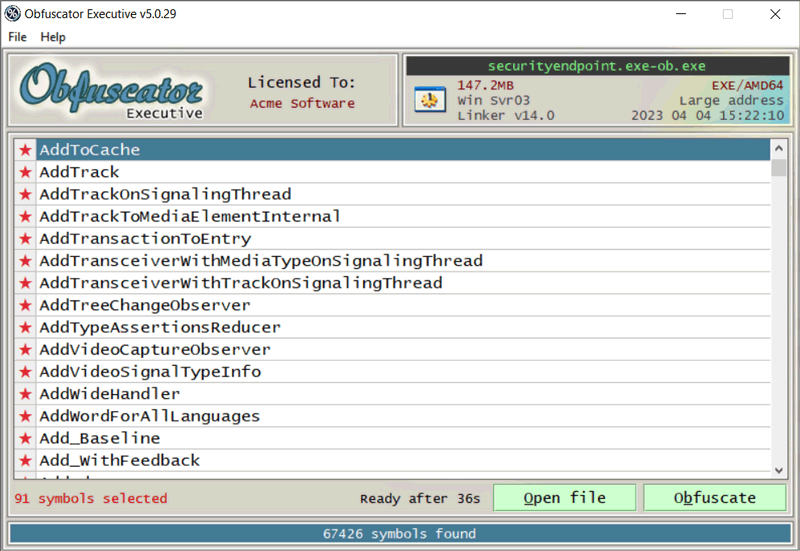Click the Acme Software licensee name
Image resolution: width=800 pixels, height=551 pixels.
302,104
